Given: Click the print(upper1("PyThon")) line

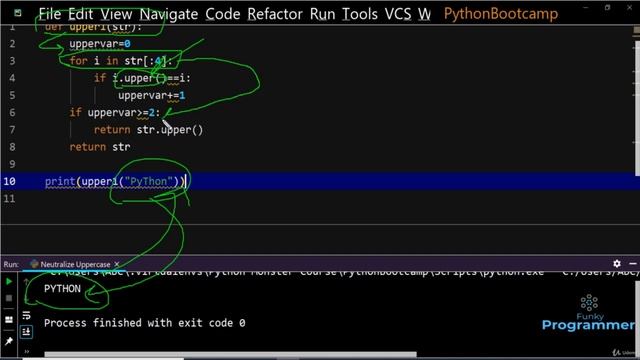Looking at the screenshot, I should click(x=115, y=181).
